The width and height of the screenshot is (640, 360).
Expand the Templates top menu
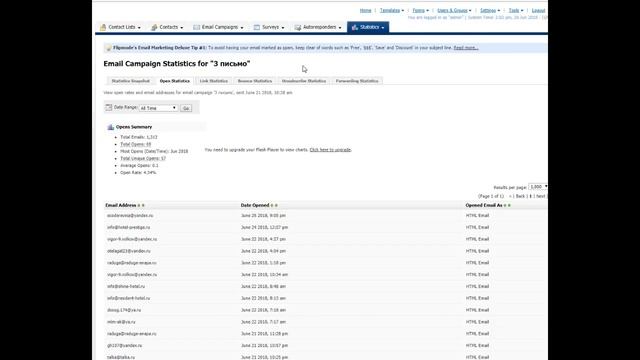[391, 10]
